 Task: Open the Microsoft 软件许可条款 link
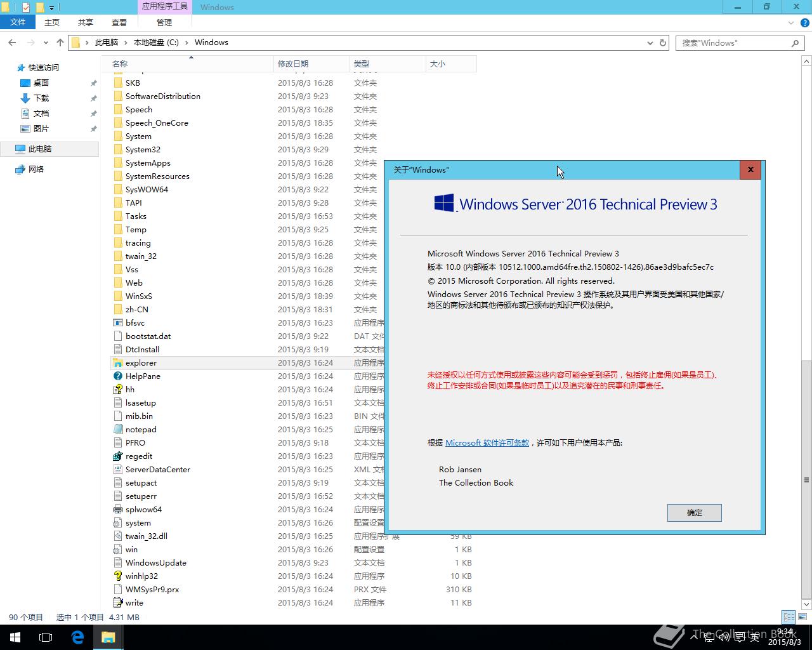click(487, 443)
